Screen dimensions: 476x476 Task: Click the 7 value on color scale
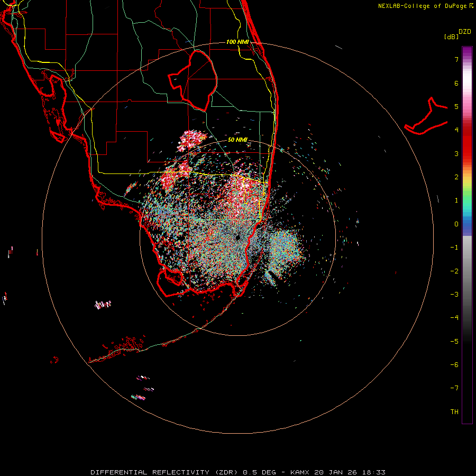(456, 59)
